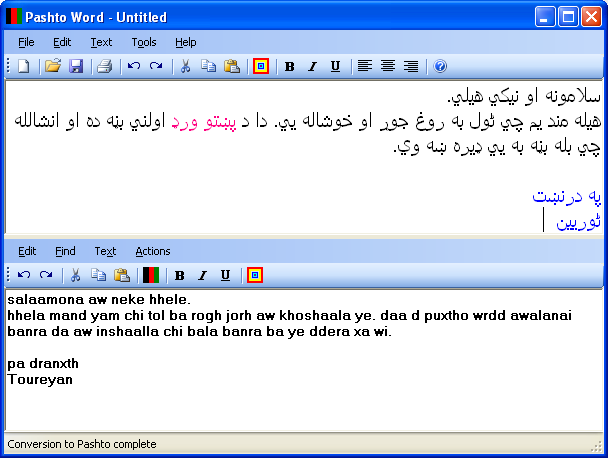Open the Tools menu
Image resolution: width=608 pixels, height=458 pixels.
pyautogui.click(x=144, y=42)
